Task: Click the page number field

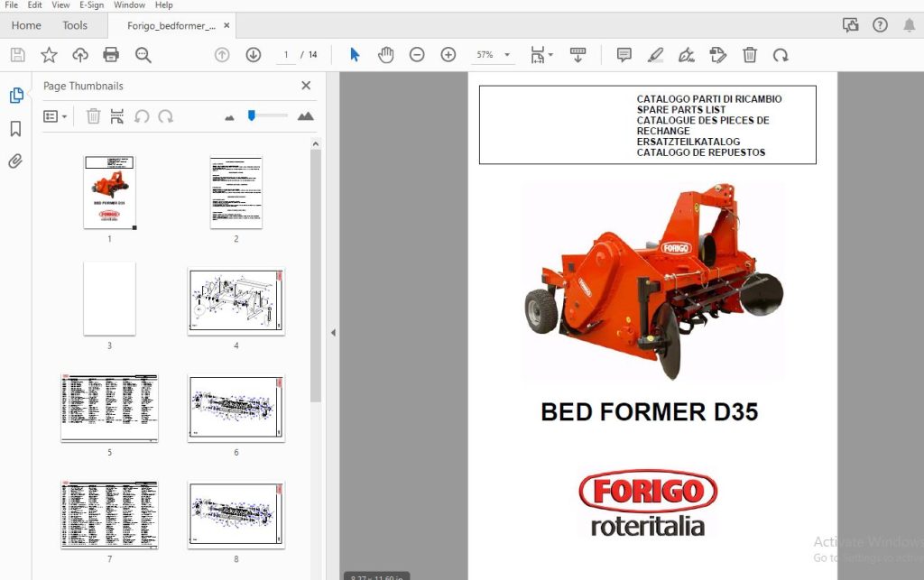Action: (x=286, y=55)
